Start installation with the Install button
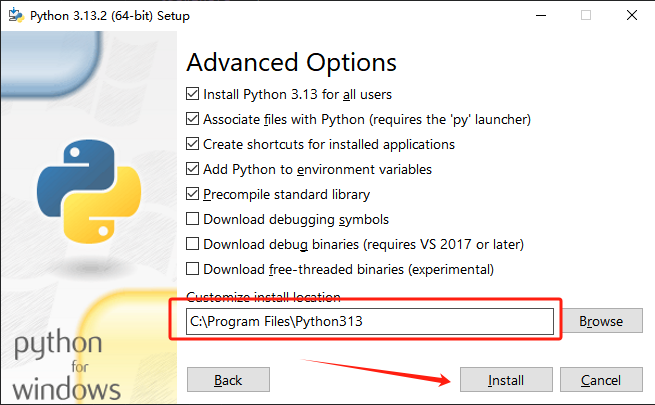 click(x=506, y=380)
